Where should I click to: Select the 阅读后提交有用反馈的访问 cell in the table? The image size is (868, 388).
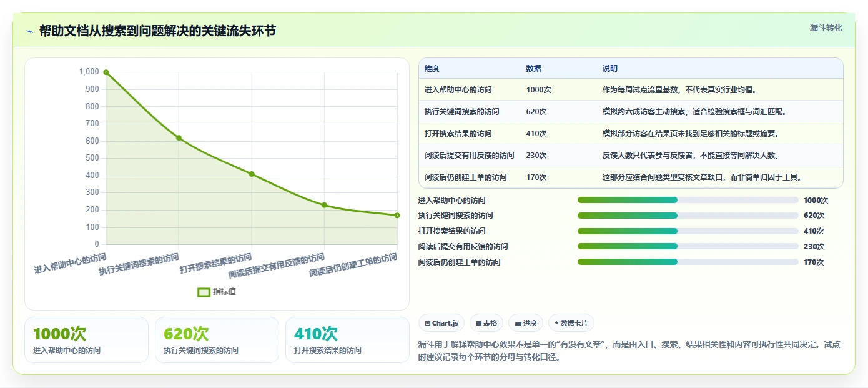[469, 156]
